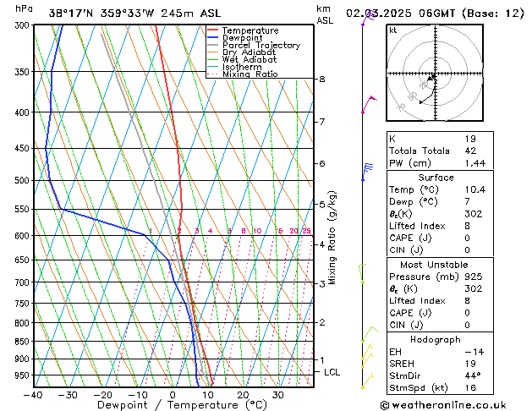Viewport: 532px width, 411px height.
Task: Click the LCL marker on right axis
Action: point(332,372)
